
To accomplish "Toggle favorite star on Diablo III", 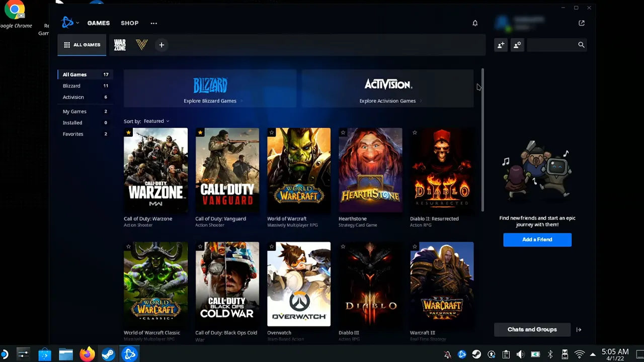I will [x=343, y=247].
